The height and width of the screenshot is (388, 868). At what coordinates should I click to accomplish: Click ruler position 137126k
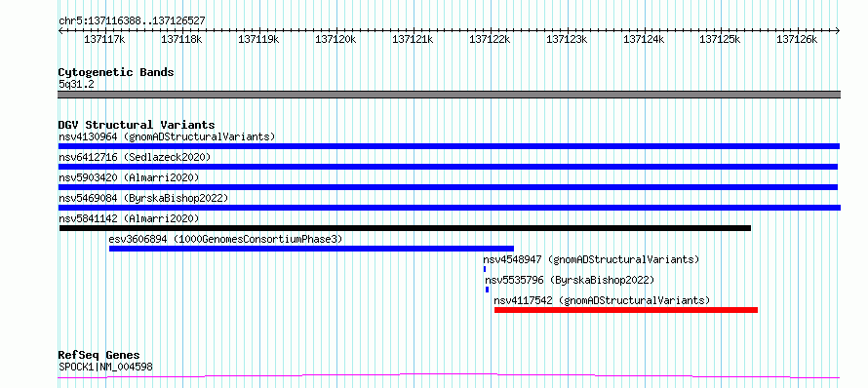pyautogui.click(x=797, y=39)
